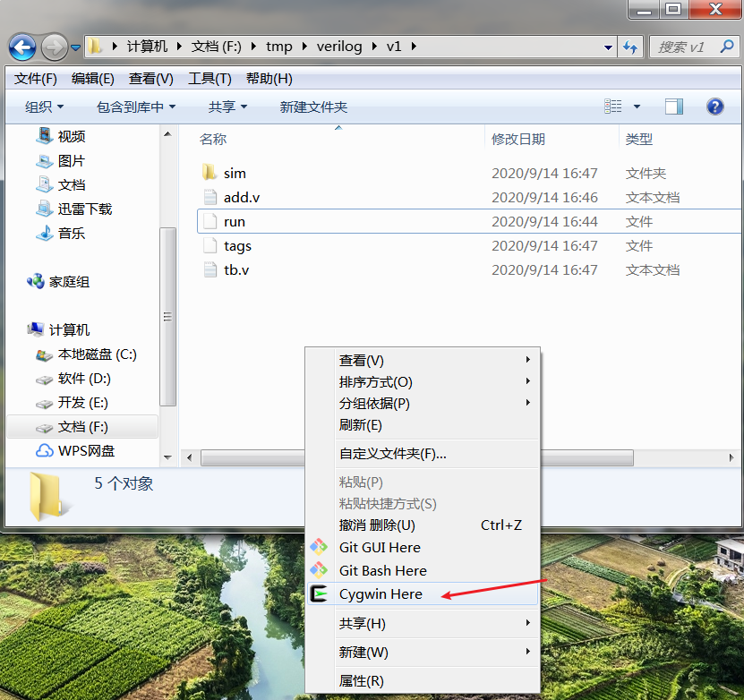Select 家庭组 in the navigation pane
744x700 pixels.
pos(69,282)
